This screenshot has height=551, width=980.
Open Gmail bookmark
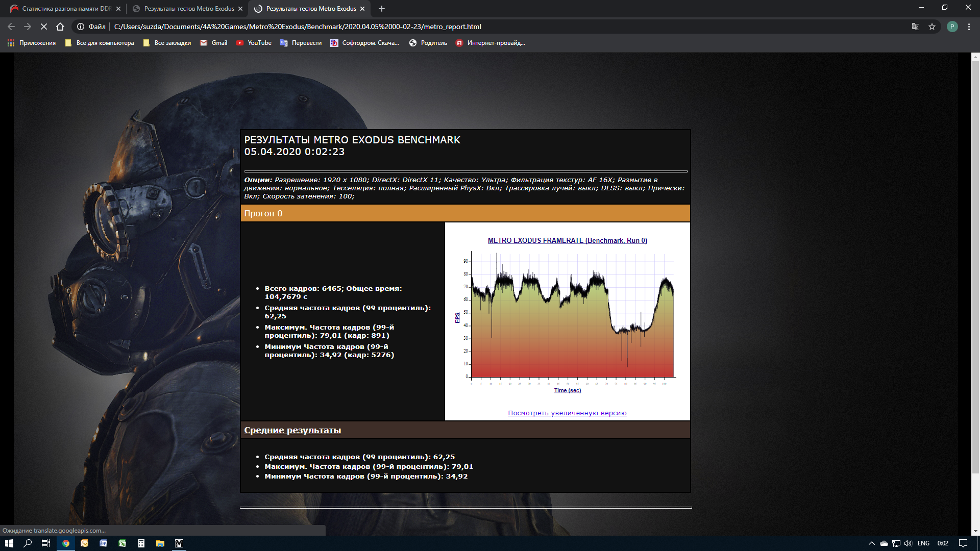click(x=214, y=43)
